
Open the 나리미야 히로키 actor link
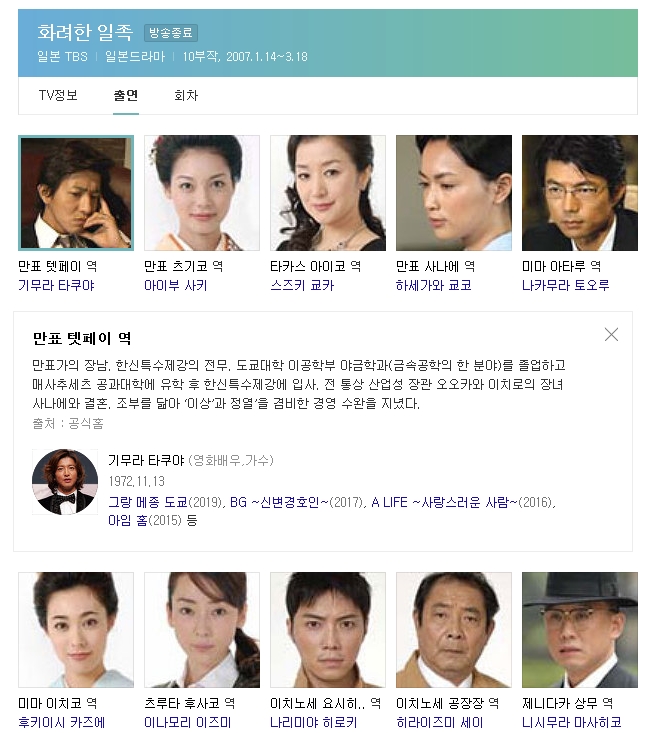coord(314,722)
